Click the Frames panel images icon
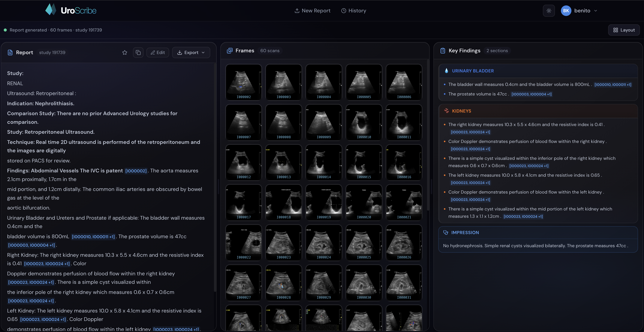644x332 pixels. click(230, 50)
